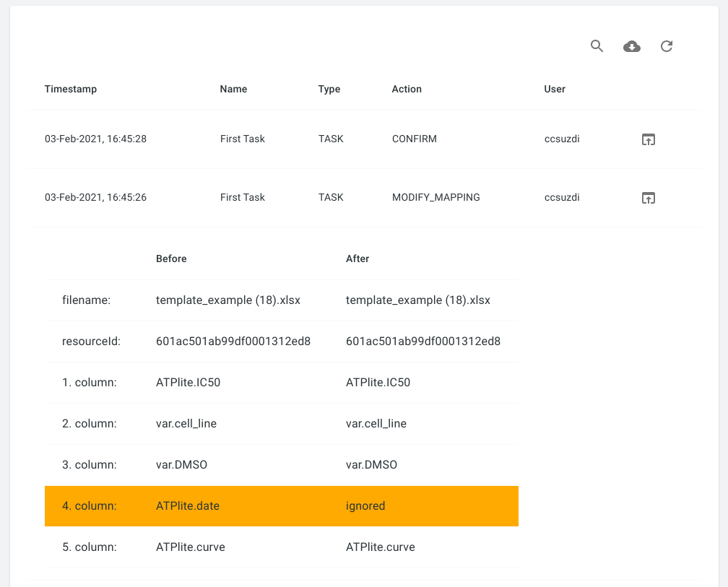Click the Type column header
This screenshot has height=587, width=728.
coord(329,89)
